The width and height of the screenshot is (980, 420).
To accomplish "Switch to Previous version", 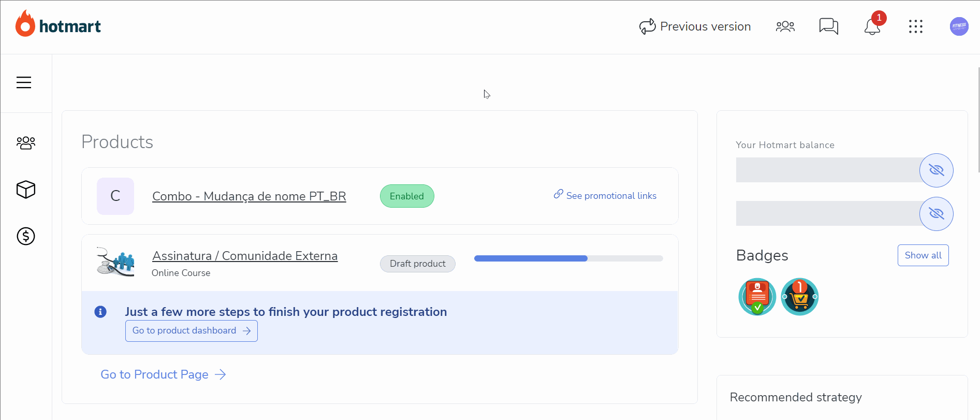I will [x=695, y=26].
